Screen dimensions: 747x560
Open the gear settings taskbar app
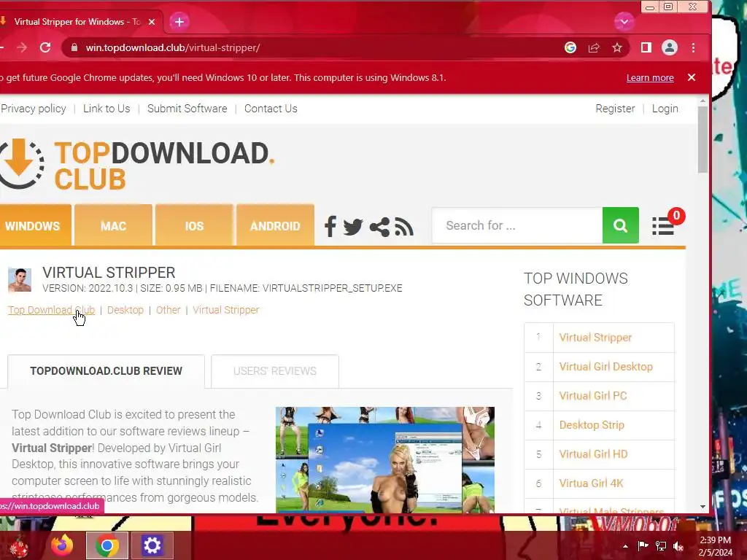pyautogui.click(x=152, y=545)
